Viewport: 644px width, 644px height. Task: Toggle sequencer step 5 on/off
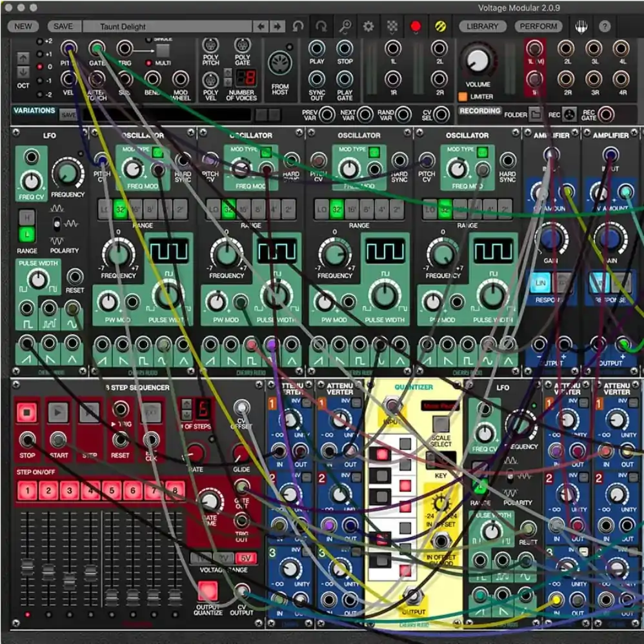pyautogui.click(x=112, y=490)
